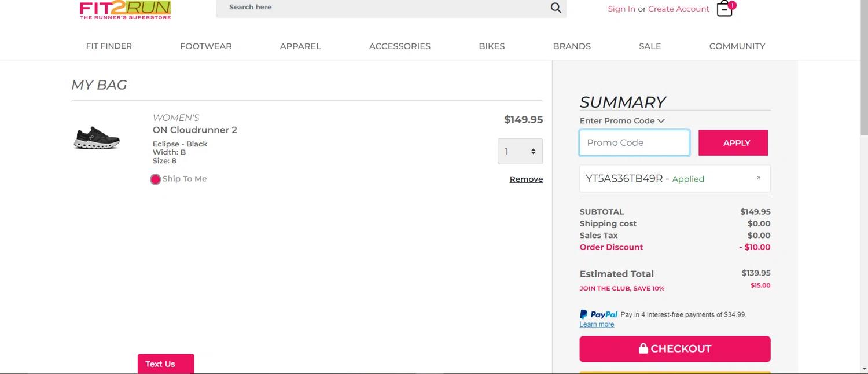Click the $149.95 item price
The width and height of the screenshot is (868, 374).
pos(523,119)
